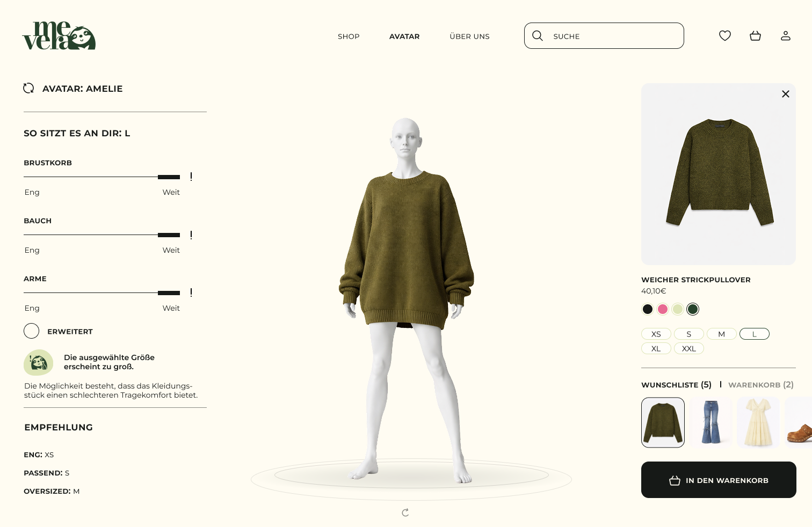The image size is (812, 527).
Task: Select the flared jeans wishlist thumbnail
Action: (711, 422)
